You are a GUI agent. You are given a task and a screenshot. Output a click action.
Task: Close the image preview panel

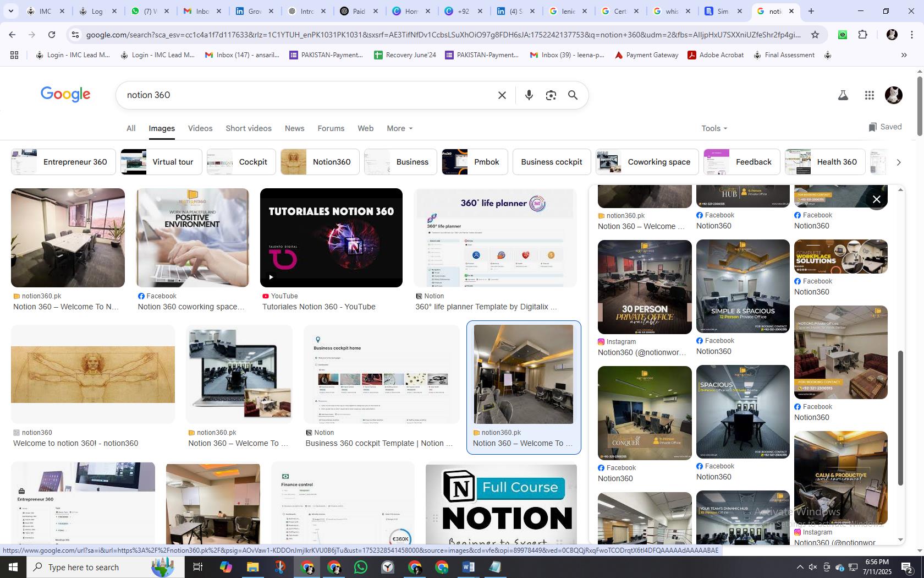pos(877,199)
